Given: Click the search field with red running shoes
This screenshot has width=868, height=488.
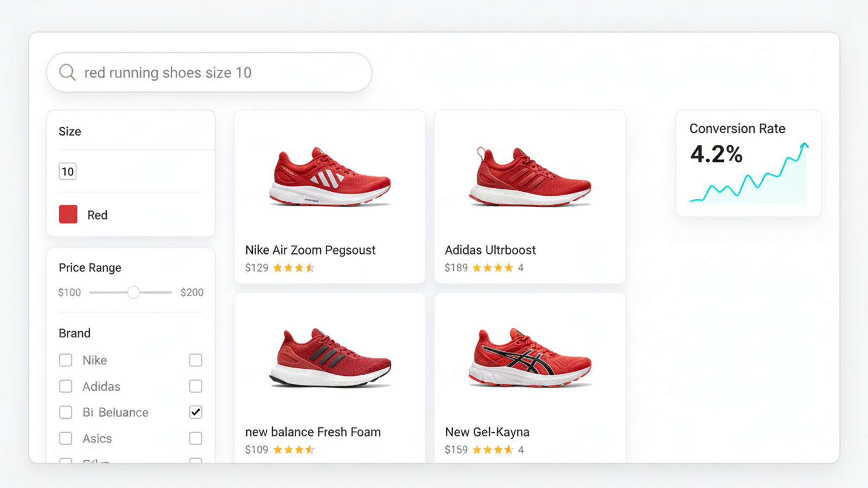Looking at the screenshot, I should pos(217,73).
